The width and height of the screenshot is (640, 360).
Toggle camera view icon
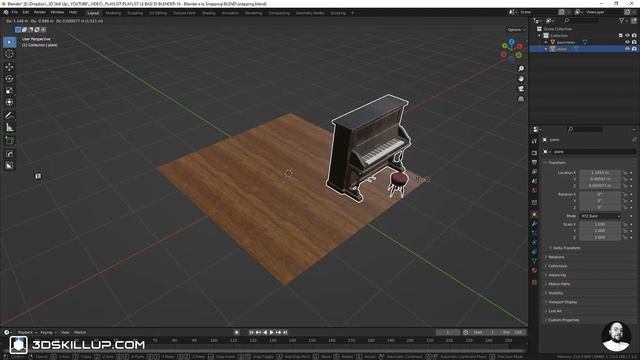[x=521, y=89]
